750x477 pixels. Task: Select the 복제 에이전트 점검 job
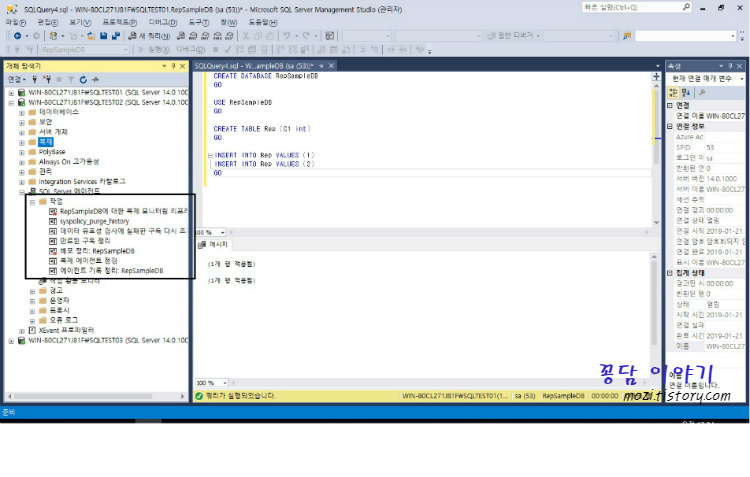[x=88, y=261]
